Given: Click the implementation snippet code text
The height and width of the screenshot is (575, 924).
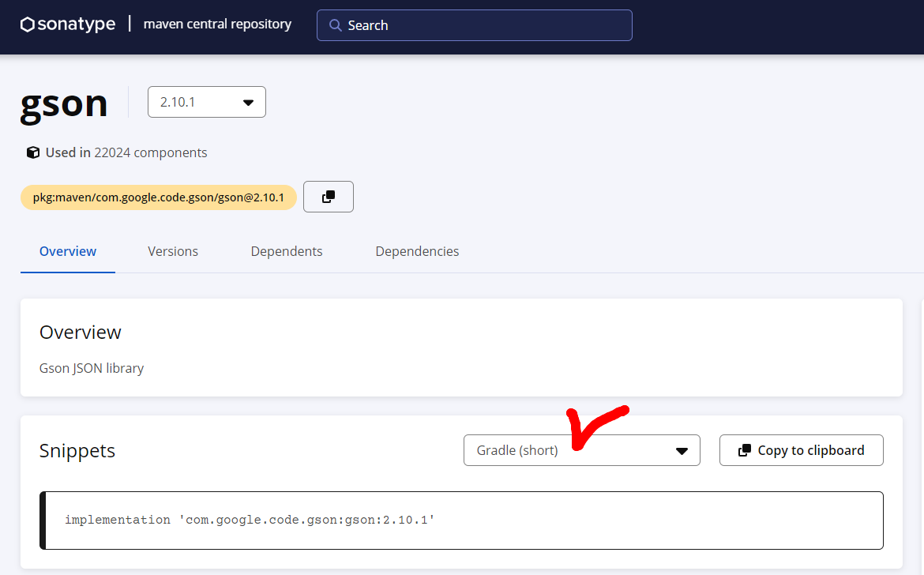Looking at the screenshot, I should (250, 520).
